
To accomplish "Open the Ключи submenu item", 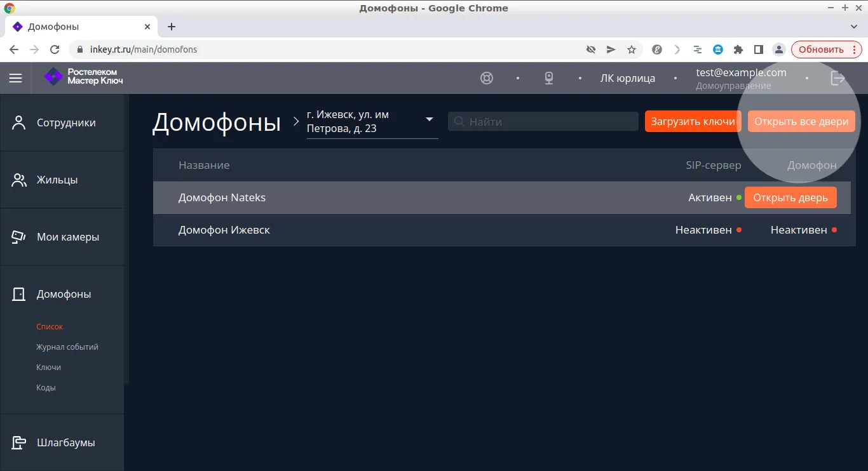I will [x=49, y=368].
